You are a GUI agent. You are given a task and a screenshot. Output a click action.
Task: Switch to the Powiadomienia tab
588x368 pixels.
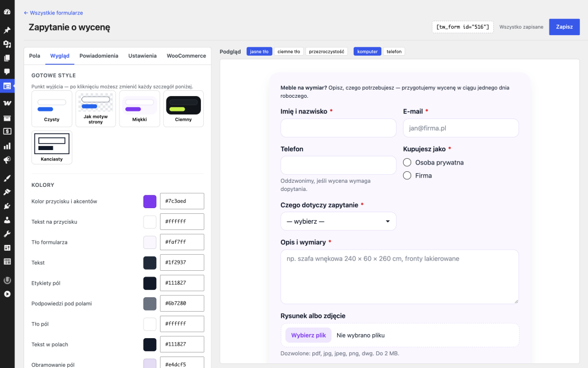99,56
